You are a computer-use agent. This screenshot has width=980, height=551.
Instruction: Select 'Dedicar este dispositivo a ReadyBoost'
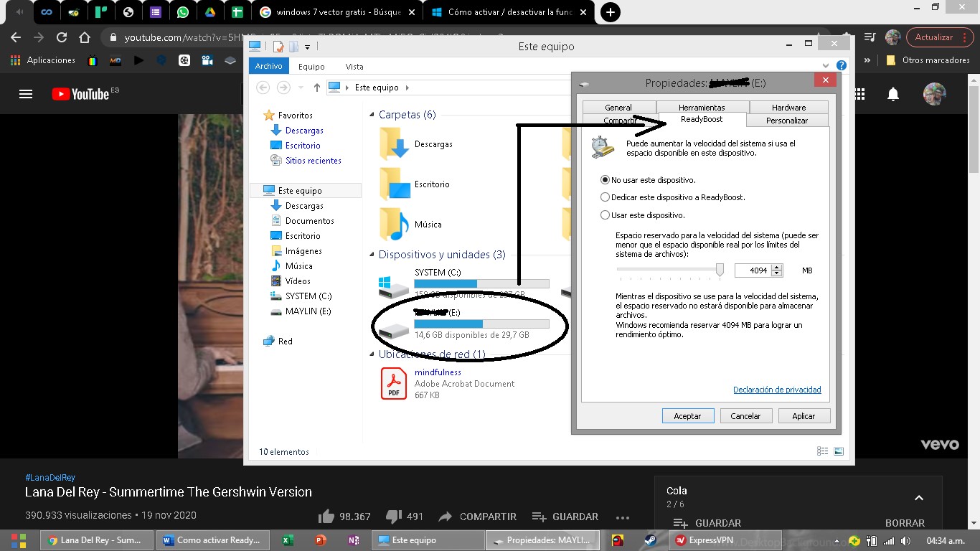(605, 197)
